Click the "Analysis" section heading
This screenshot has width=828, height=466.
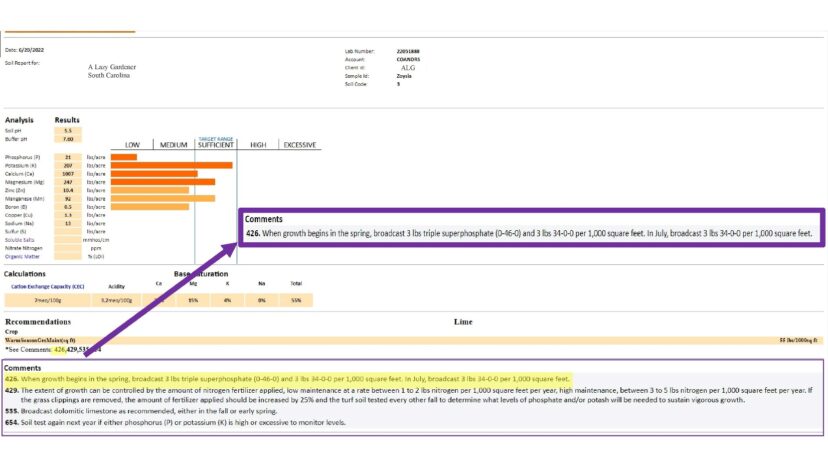[19, 120]
